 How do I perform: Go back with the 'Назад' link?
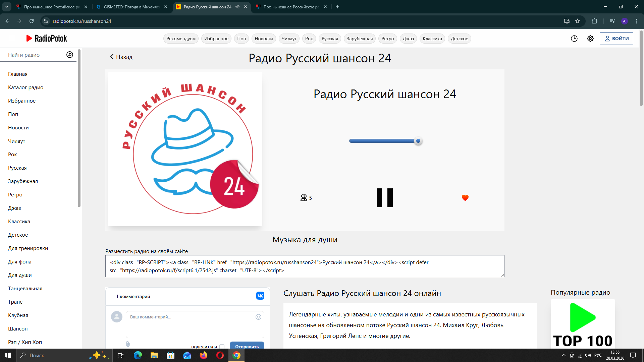pos(121,57)
